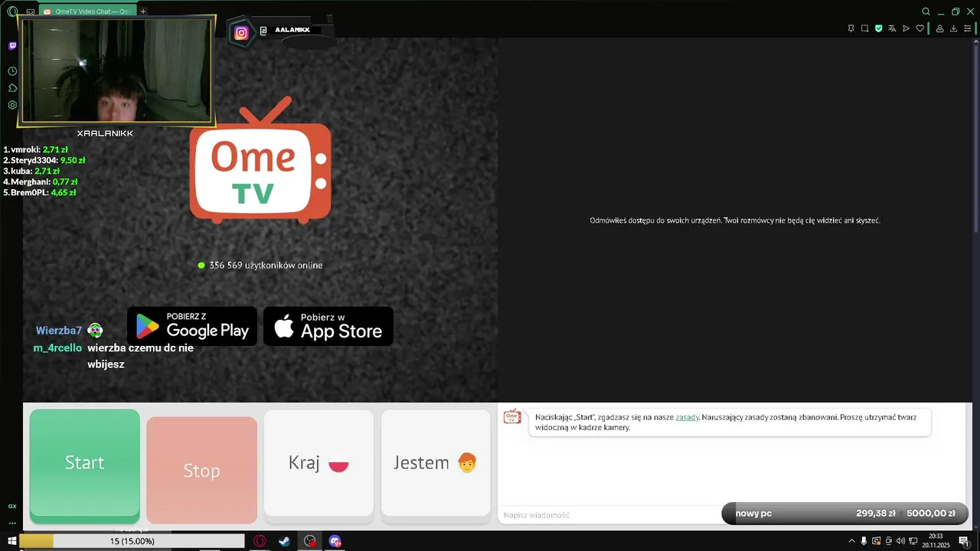The height and width of the screenshot is (551, 980).
Task: Click the 'm_4rcello' chat username
Action: coord(57,348)
